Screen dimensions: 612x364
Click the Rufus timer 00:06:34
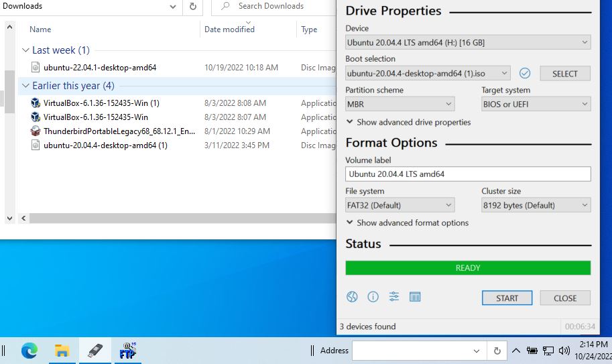pyautogui.click(x=580, y=326)
